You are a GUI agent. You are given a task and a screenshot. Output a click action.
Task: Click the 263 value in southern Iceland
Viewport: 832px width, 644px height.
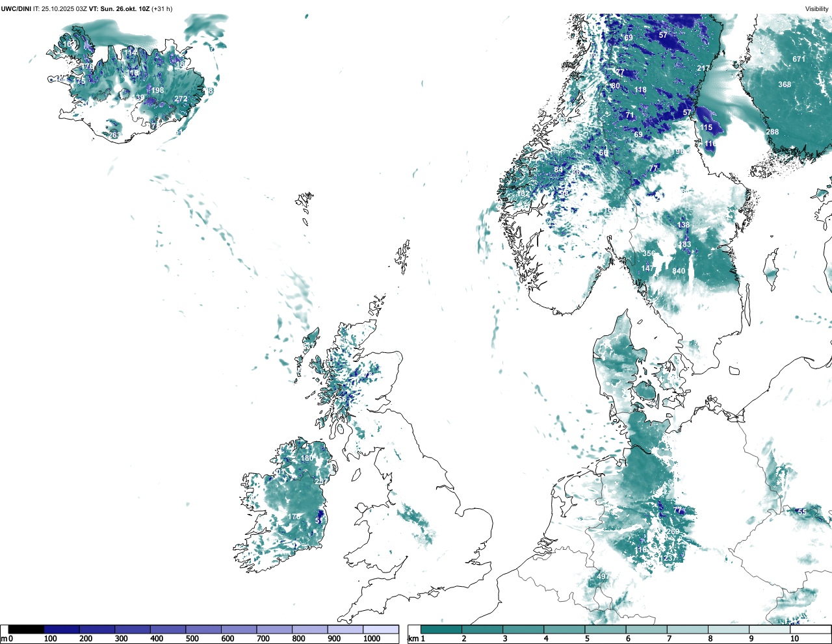[x=114, y=135]
